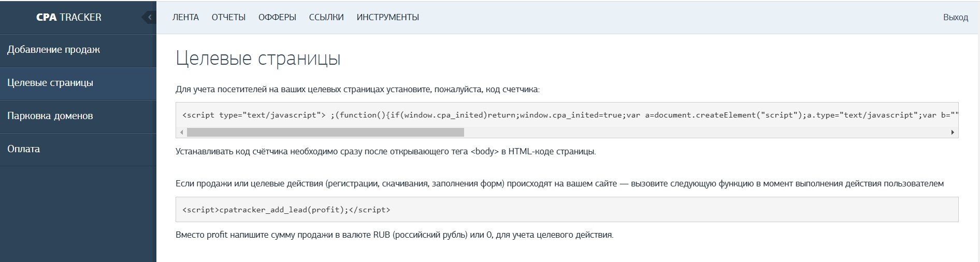Select Добавление продаж in the sidebar
Screen dimensions: 980x262
(x=78, y=50)
